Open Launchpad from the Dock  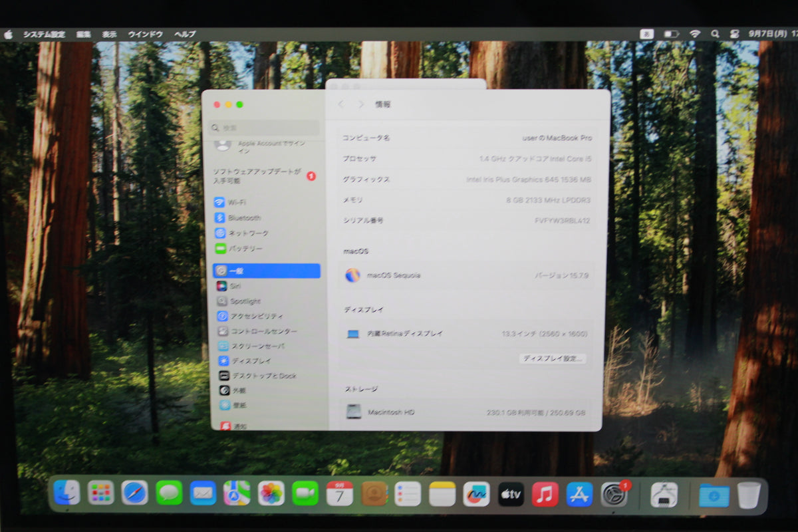click(101, 493)
